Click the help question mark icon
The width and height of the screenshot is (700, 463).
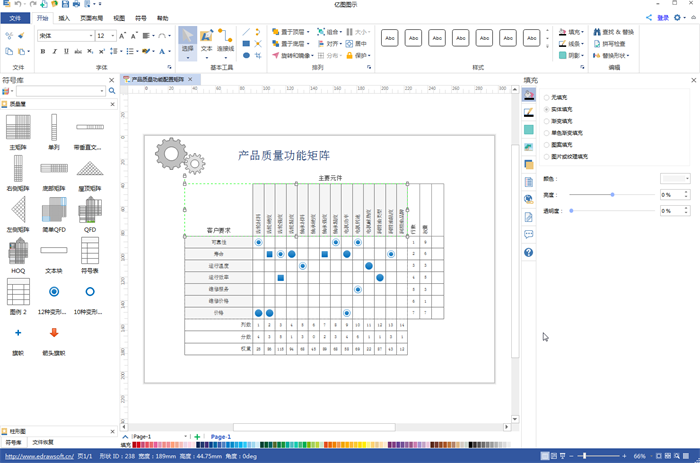click(529, 252)
